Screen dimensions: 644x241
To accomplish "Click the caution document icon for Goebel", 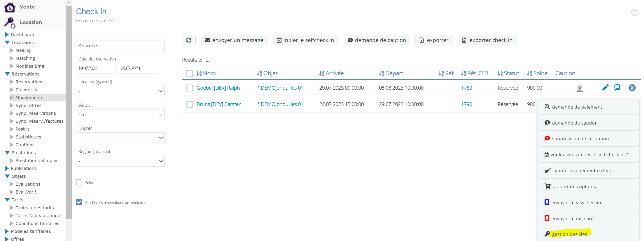I will pos(580,88).
